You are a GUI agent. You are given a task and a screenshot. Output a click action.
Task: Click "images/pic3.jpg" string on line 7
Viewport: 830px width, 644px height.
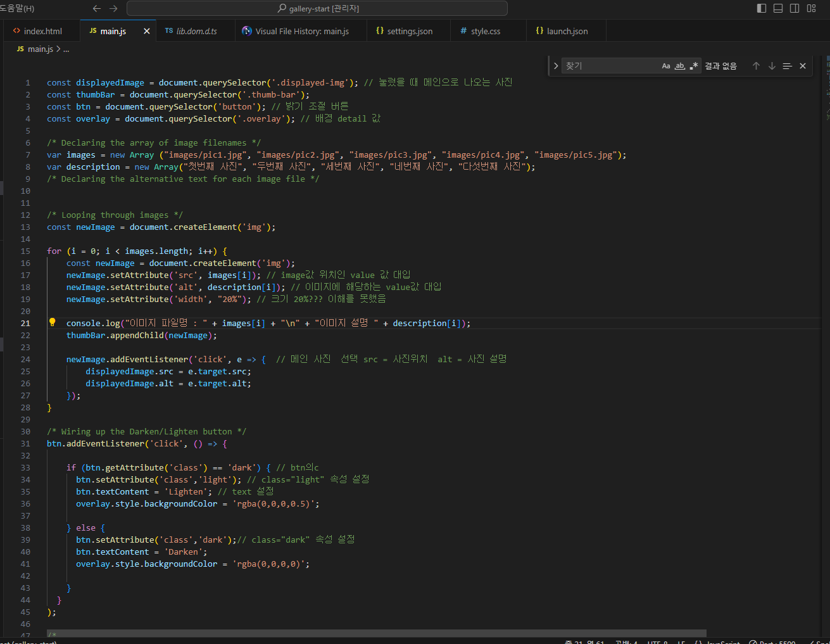point(391,155)
